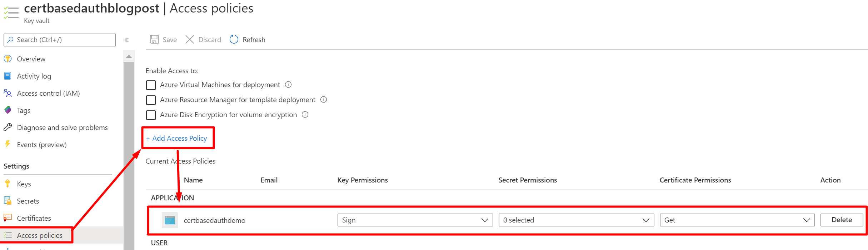Check Azure Resource Manager for template deployment
Image resolution: width=868 pixels, height=250 pixels.
151,100
